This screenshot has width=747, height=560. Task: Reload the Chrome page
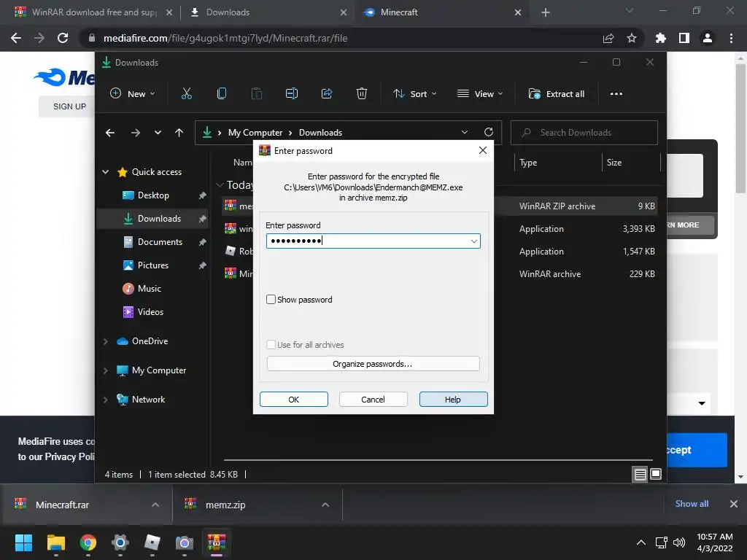click(x=63, y=38)
